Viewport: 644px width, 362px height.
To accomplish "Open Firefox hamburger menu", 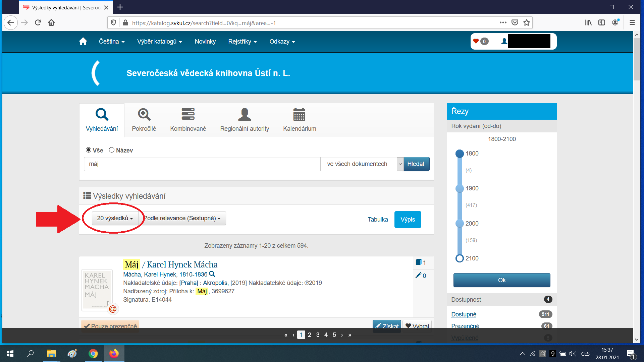I will tap(632, 23).
